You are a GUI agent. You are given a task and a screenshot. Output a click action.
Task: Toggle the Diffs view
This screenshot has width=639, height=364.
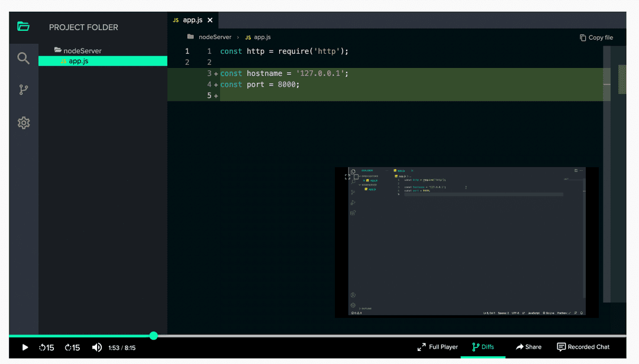pos(483,347)
